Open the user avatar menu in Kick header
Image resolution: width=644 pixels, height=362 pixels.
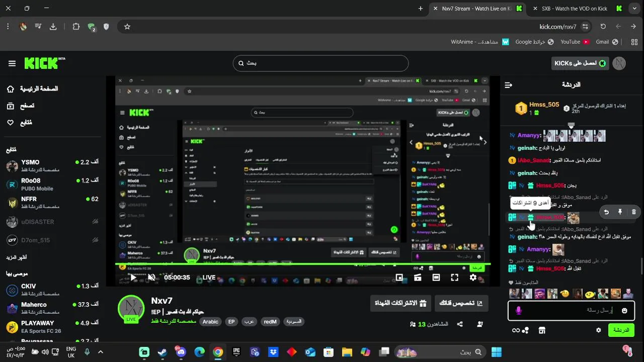(619, 63)
